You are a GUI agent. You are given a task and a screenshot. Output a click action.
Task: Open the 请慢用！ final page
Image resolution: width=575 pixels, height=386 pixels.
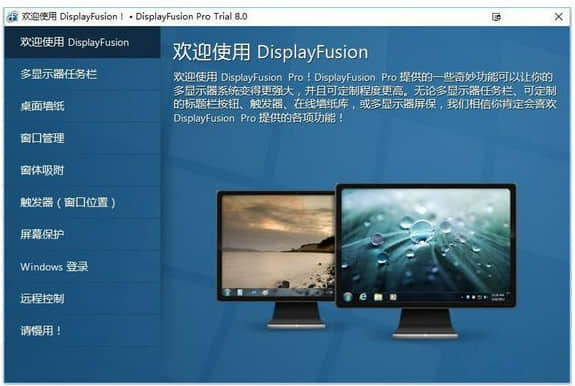[x=82, y=330]
